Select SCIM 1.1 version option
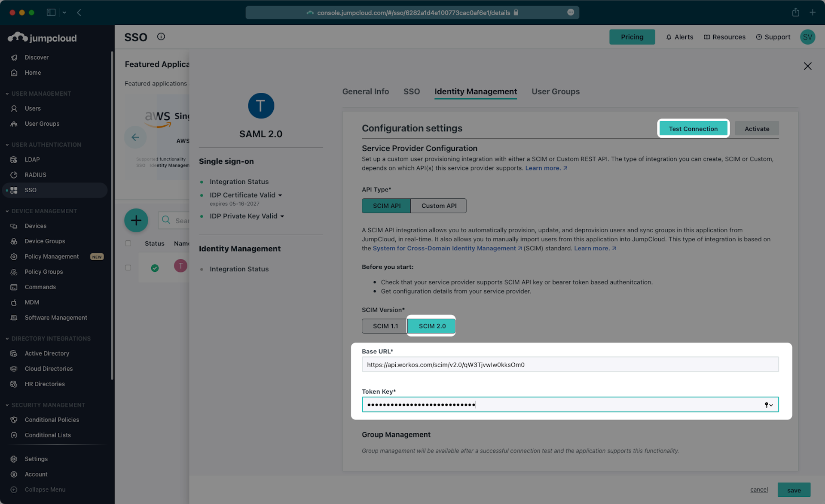Image resolution: width=825 pixels, height=504 pixels. pyautogui.click(x=385, y=326)
